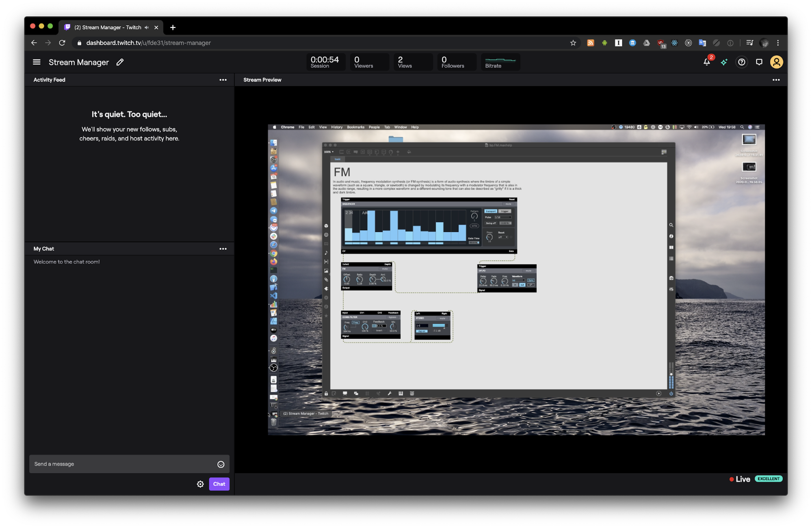Open the notifications bell with 2 badge

pos(707,62)
